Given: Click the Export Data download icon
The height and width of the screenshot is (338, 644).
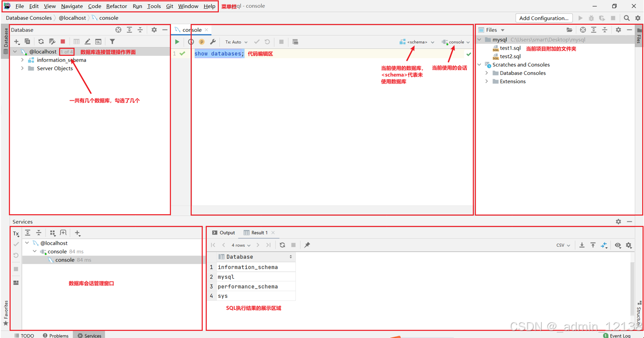Looking at the screenshot, I should (x=582, y=245).
